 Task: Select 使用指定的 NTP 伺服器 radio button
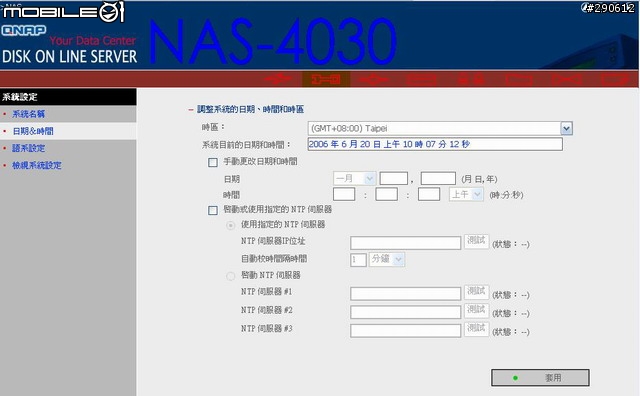tap(231, 225)
